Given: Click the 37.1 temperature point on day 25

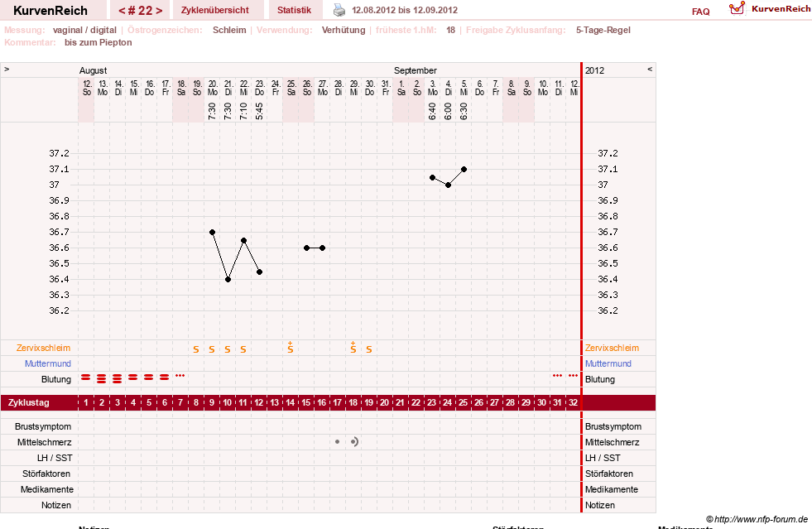Looking at the screenshot, I should coord(464,170).
